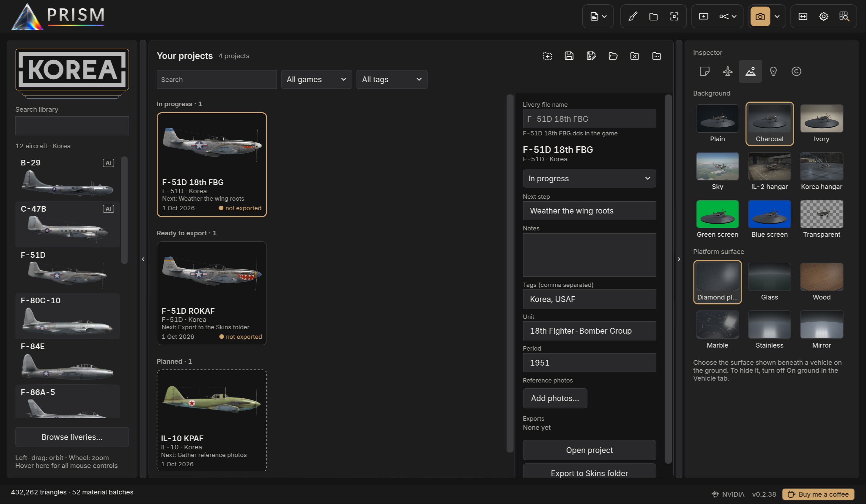This screenshot has height=504, width=866.
Task: Select the Plain background
Action: pos(717,124)
